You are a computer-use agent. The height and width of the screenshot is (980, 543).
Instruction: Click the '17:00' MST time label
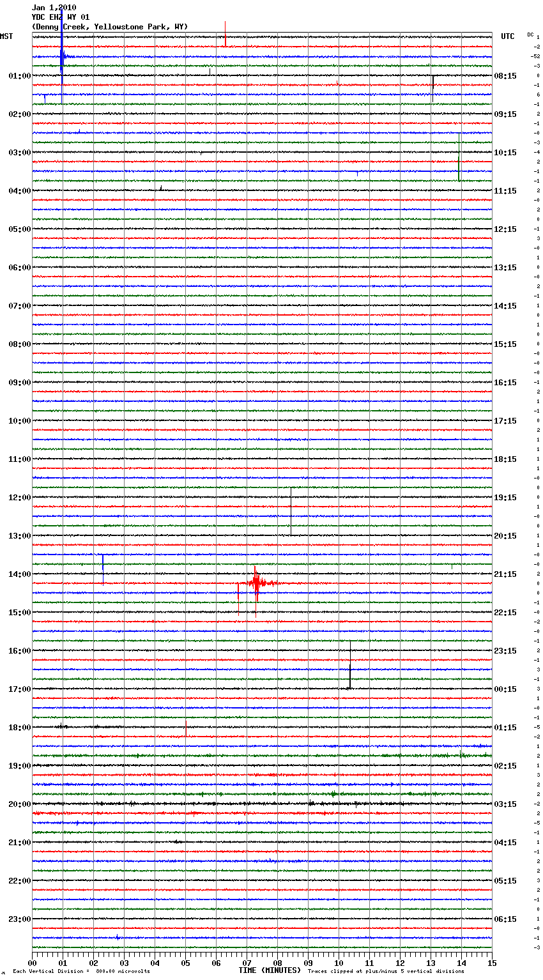pos(20,689)
